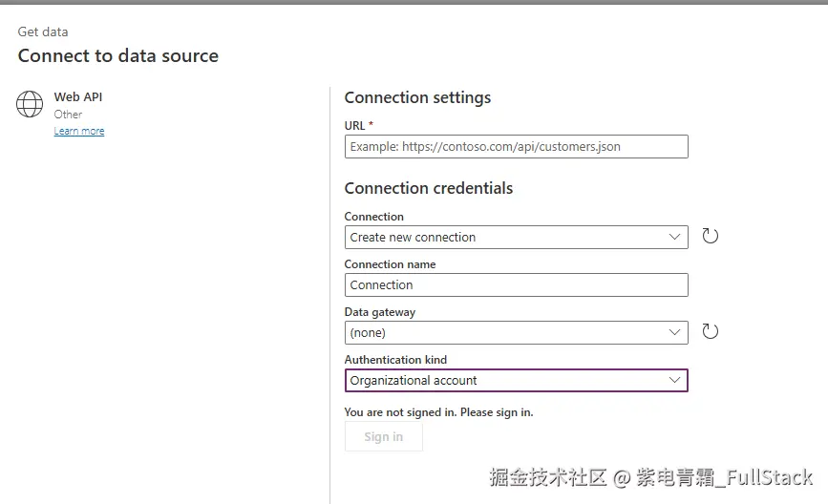
Task: Refresh the Connection list
Action: (x=710, y=236)
